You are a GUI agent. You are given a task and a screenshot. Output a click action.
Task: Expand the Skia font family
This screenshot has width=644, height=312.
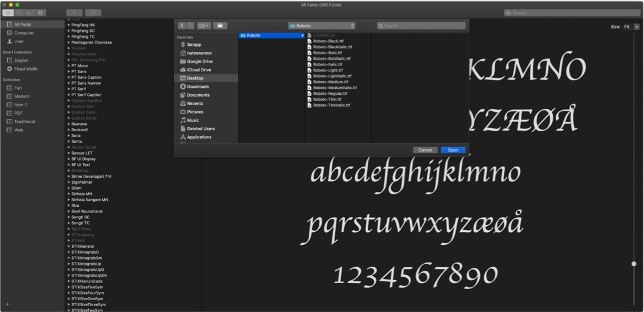[x=68, y=205]
